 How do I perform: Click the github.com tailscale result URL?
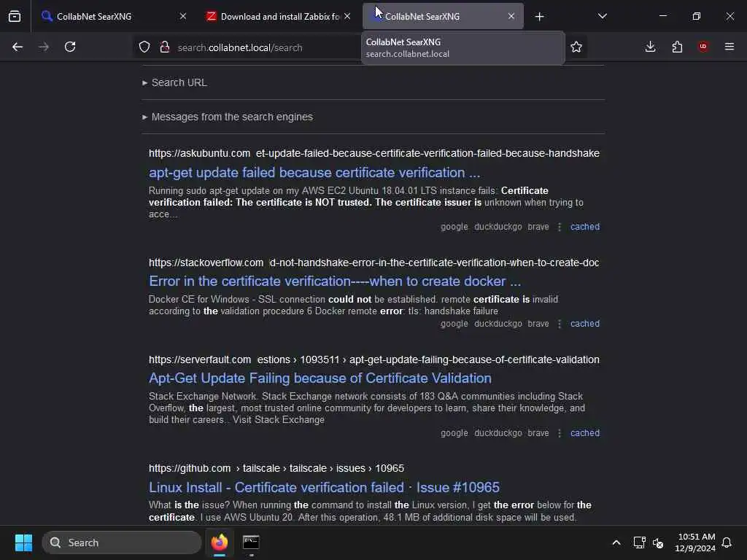click(x=276, y=468)
